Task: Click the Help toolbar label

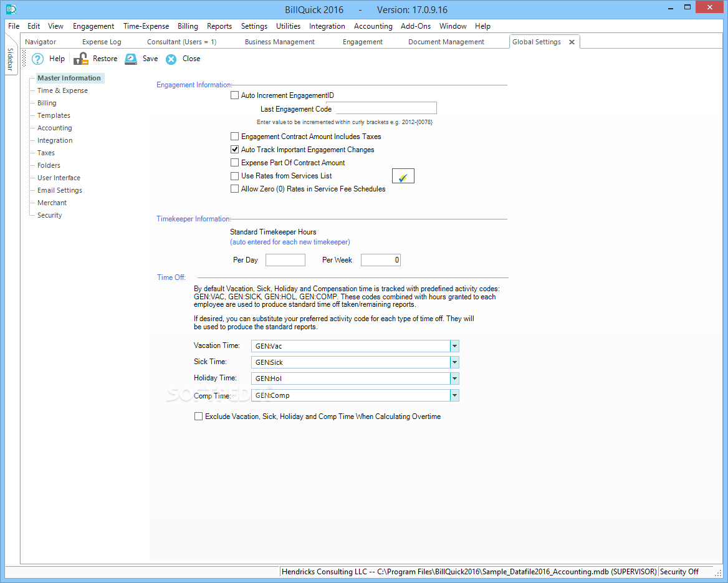Action: click(x=57, y=59)
